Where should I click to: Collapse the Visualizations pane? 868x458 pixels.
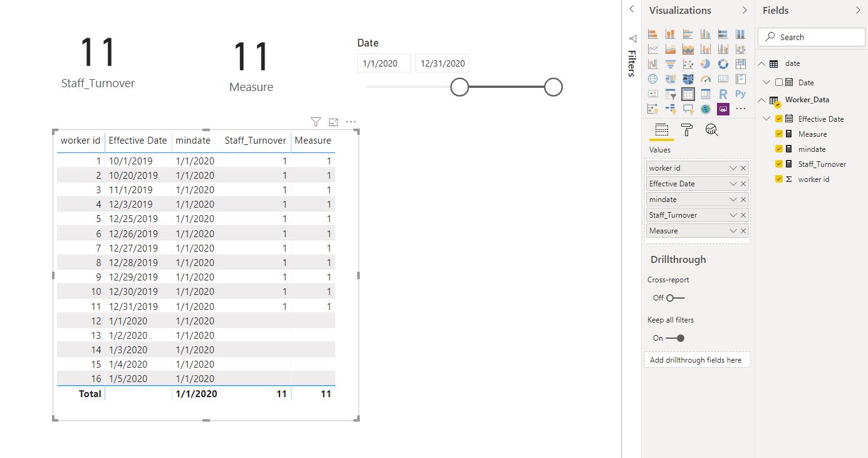(x=745, y=10)
